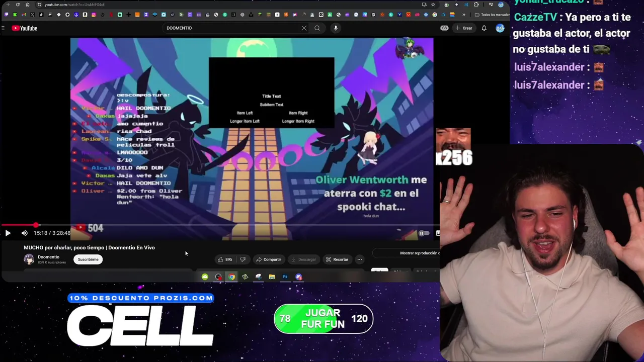Start voice search with microphone
This screenshot has width=644, height=362.
tap(336, 28)
